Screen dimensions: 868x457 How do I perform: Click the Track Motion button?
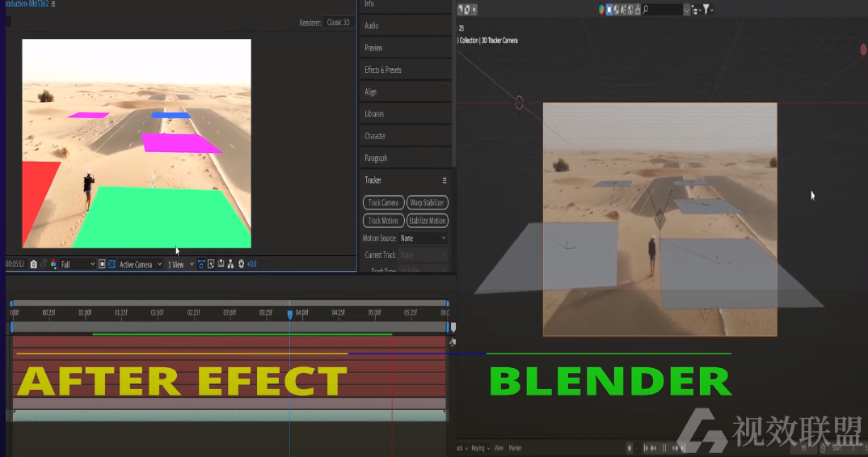pyautogui.click(x=383, y=221)
